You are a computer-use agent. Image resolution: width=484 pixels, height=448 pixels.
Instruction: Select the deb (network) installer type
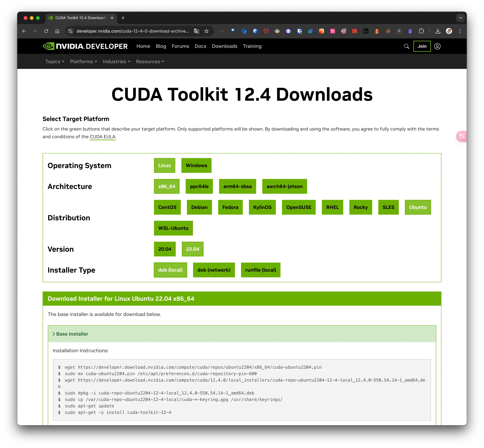click(x=214, y=270)
